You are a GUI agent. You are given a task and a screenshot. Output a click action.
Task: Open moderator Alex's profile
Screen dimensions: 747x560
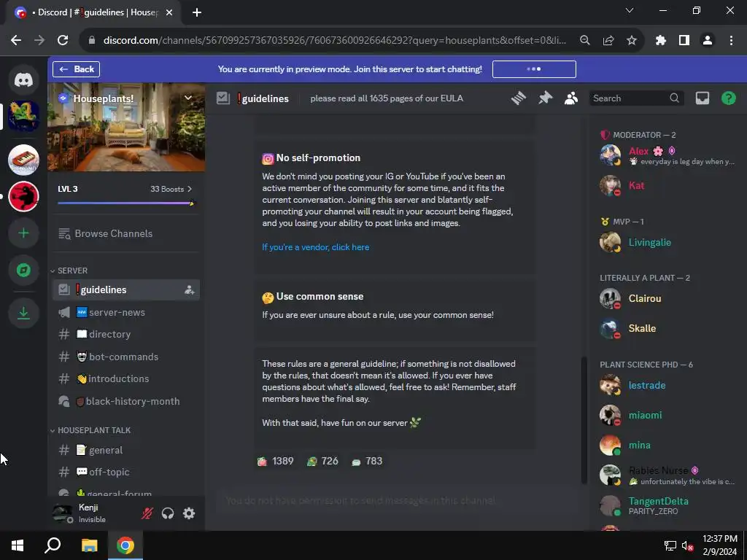click(x=667, y=155)
